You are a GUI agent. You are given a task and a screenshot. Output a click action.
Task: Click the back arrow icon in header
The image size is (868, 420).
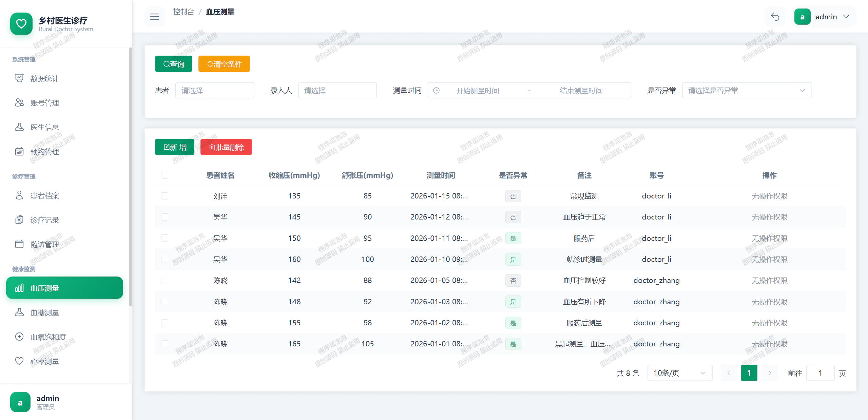coord(775,17)
